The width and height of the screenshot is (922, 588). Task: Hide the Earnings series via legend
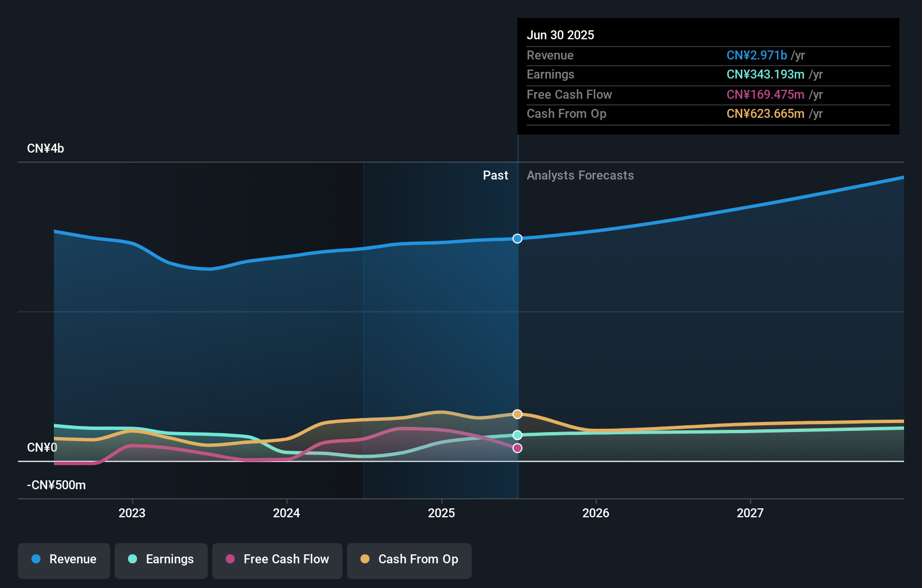tap(161, 559)
